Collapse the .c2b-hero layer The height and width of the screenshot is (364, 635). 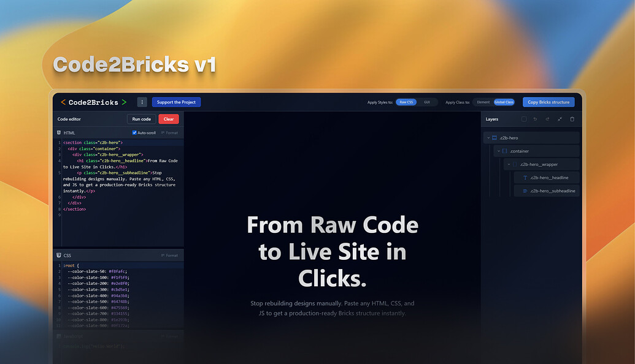[489, 137]
